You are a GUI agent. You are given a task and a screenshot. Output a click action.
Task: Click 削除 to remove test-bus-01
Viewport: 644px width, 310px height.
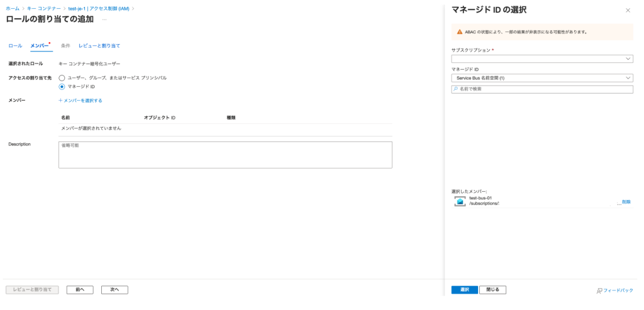[x=626, y=202]
